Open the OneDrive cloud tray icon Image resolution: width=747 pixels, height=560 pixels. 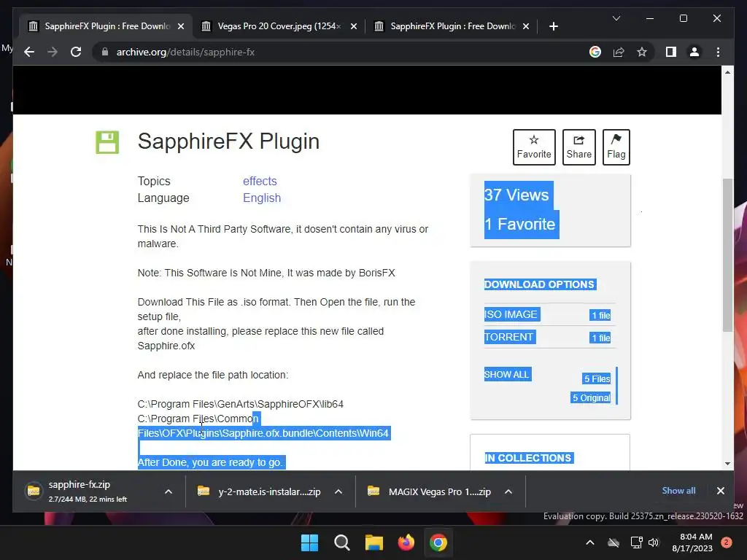(614, 542)
